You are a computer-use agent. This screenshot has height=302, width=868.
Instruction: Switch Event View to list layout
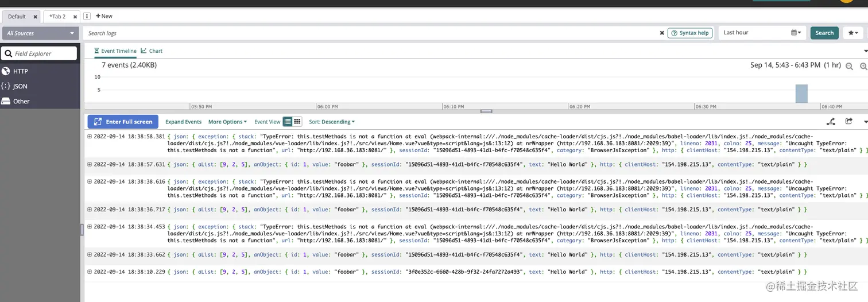tap(288, 122)
